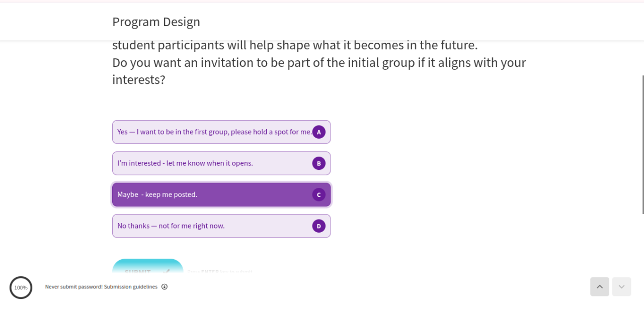Click the circular B key badge
This screenshot has height=309, width=644.
318,163
